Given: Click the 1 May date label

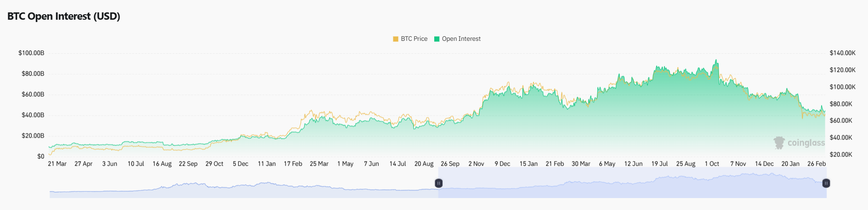Looking at the screenshot, I should [346, 164].
